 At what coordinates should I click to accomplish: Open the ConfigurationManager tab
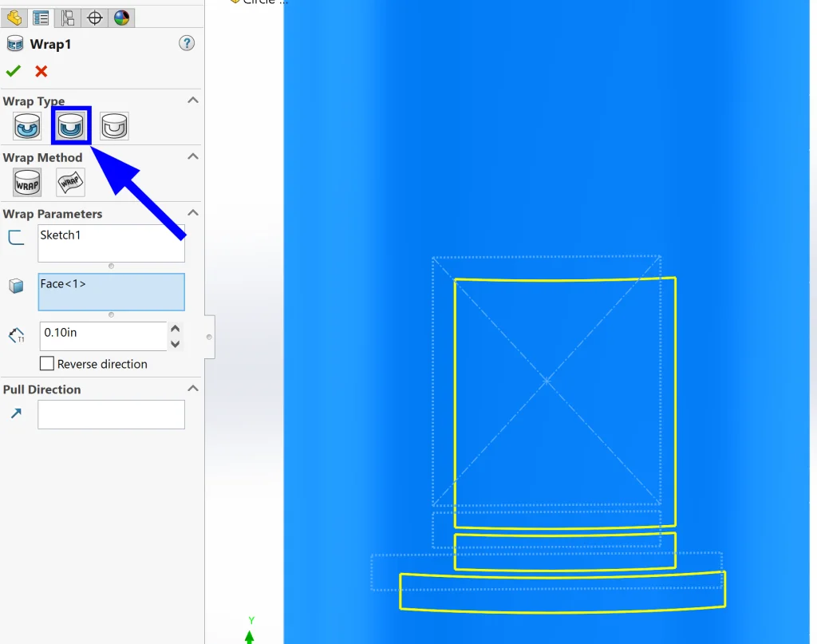click(x=68, y=18)
